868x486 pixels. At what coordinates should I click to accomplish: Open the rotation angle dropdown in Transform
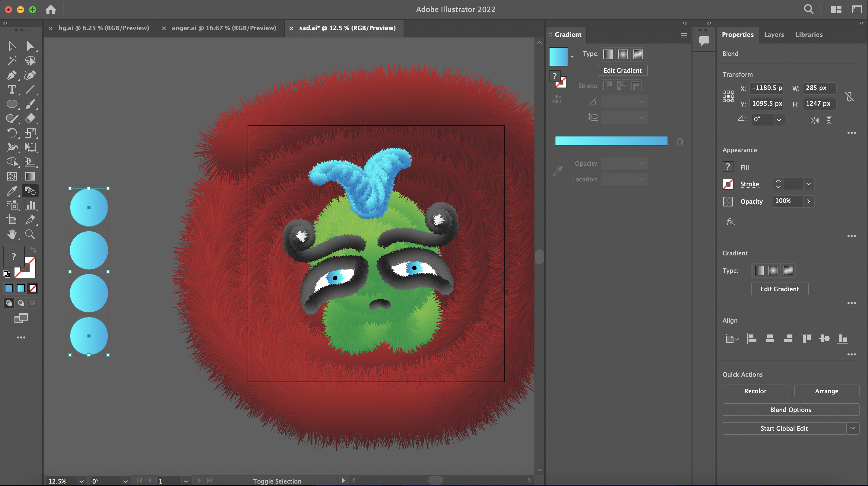[779, 120]
